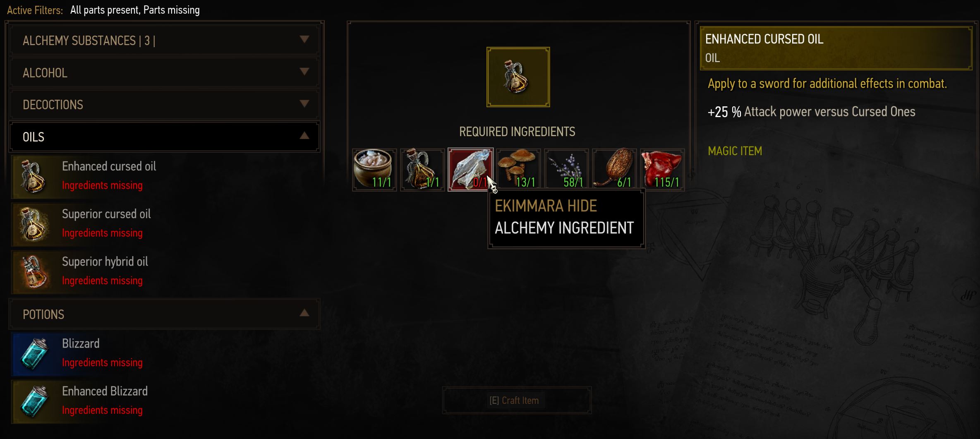Image resolution: width=980 pixels, height=439 pixels.
Task: Expand the Alcohol category arrow
Action: click(304, 72)
